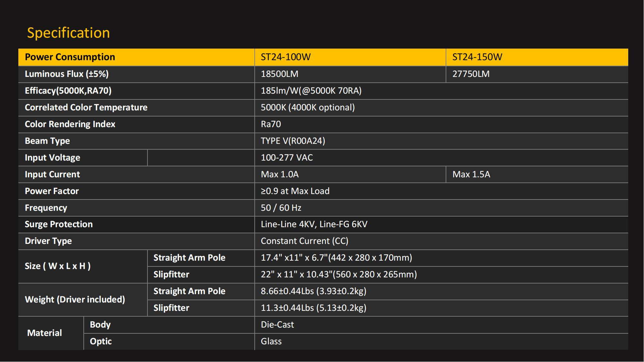Image resolution: width=644 pixels, height=362 pixels.
Task: Select the 'Efficacy(5000K,RA70)' label
Action: point(68,91)
